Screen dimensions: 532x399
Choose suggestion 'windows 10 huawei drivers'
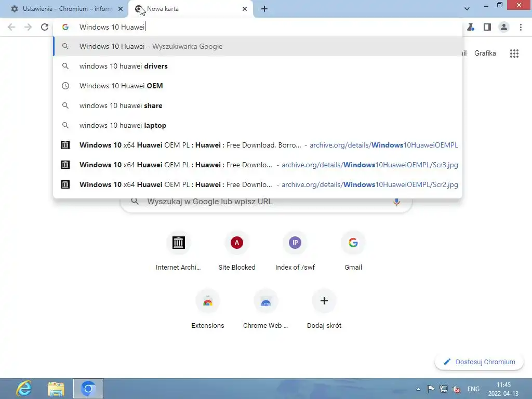pyautogui.click(x=258, y=66)
